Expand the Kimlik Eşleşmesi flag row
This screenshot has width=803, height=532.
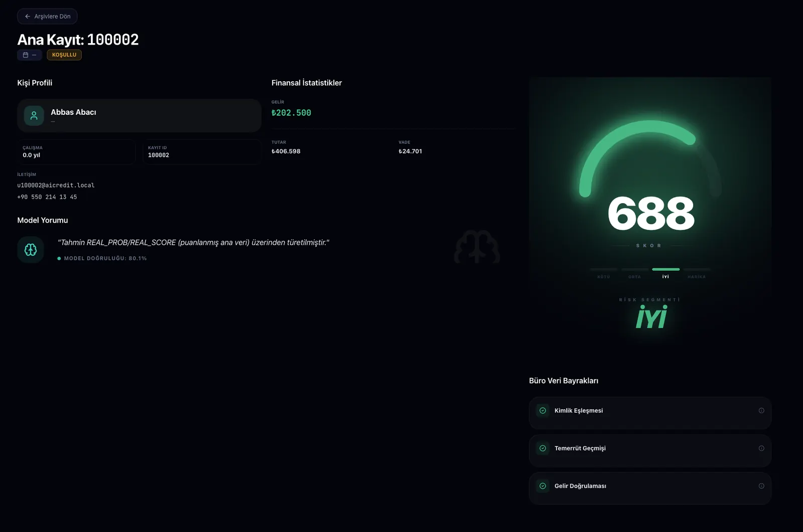(649, 413)
